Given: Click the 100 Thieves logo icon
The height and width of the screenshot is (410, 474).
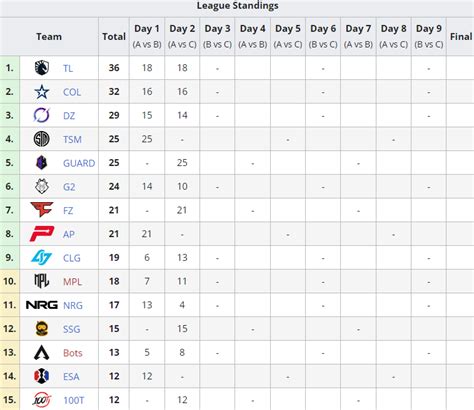Looking at the screenshot, I should pyautogui.click(x=42, y=400).
